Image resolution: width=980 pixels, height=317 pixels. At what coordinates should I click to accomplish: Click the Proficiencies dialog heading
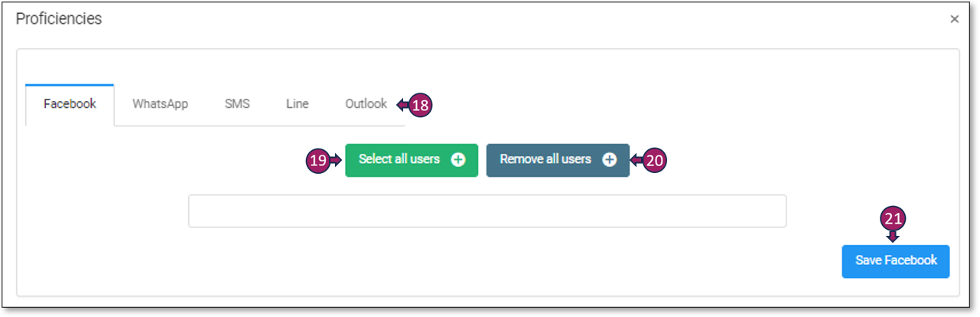click(x=59, y=19)
